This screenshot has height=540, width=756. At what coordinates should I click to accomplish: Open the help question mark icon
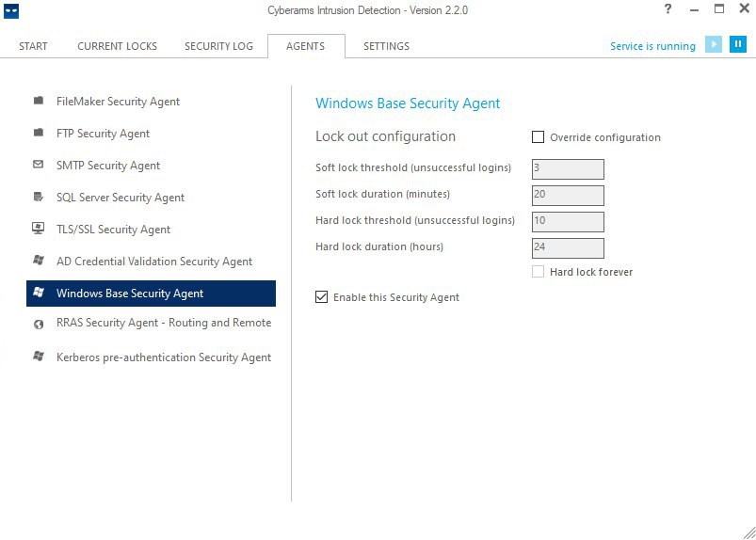(x=668, y=8)
